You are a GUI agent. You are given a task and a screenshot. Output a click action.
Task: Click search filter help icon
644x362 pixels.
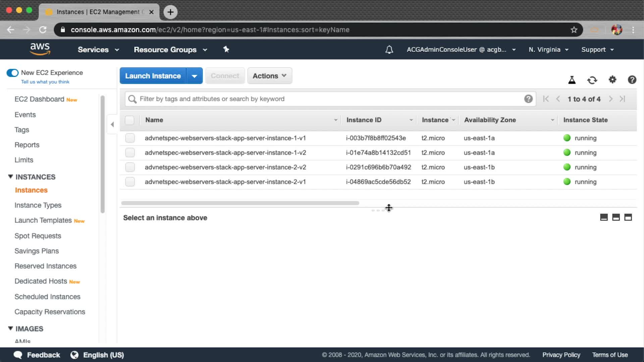tap(528, 99)
